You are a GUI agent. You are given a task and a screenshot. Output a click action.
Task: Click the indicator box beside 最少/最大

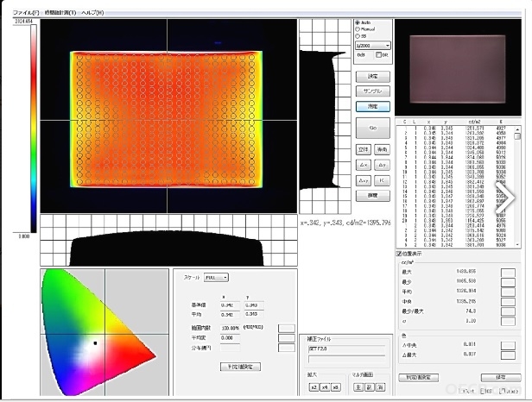pyautogui.click(x=508, y=311)
